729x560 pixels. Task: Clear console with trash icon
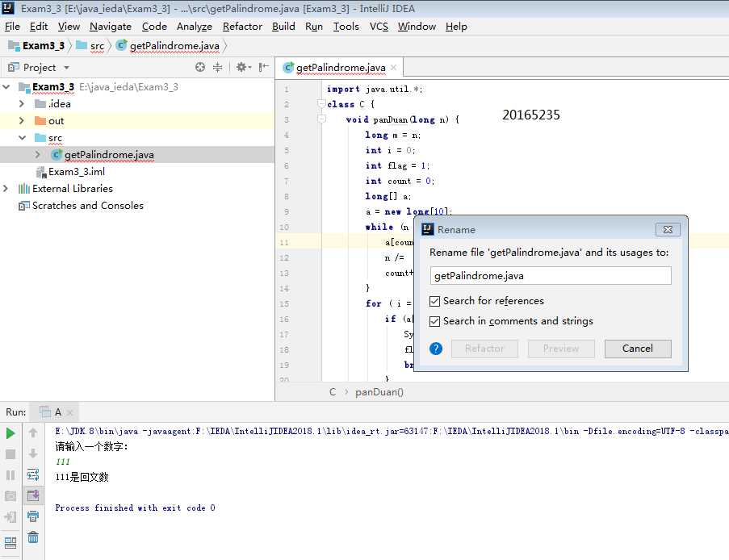[33, 537]
